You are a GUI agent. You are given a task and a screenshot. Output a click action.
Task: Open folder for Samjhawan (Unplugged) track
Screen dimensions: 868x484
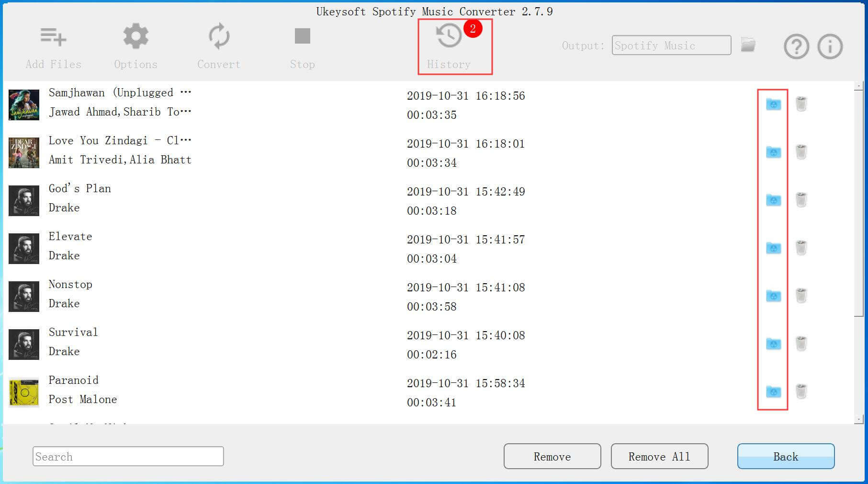[x=773, y=104]
